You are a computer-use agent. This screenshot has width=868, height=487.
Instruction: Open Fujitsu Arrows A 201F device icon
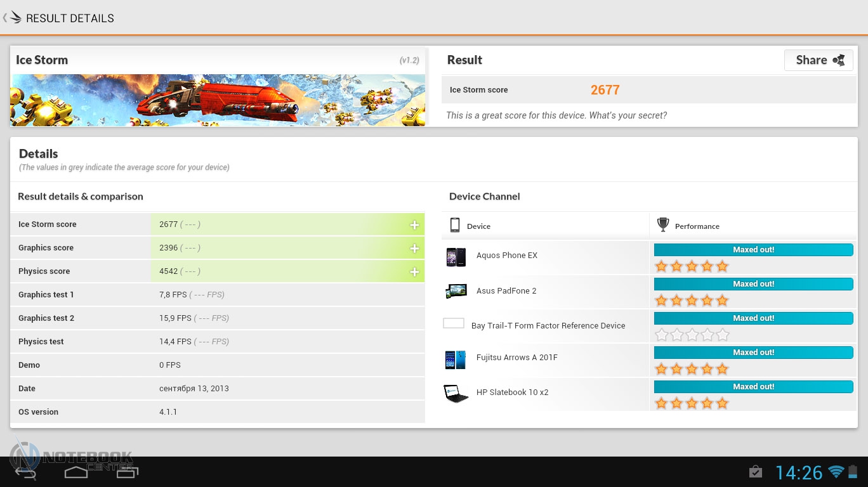pos(456,360)
